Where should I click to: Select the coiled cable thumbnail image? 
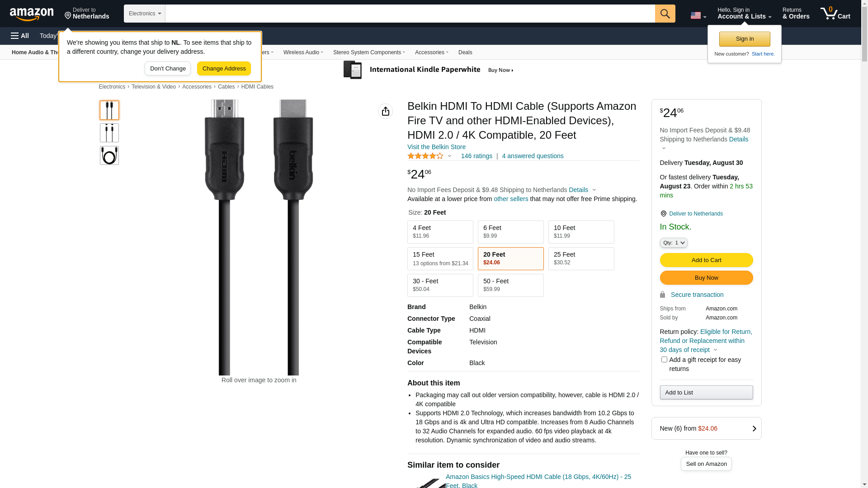pyautogui.click(x=109, y=155)
